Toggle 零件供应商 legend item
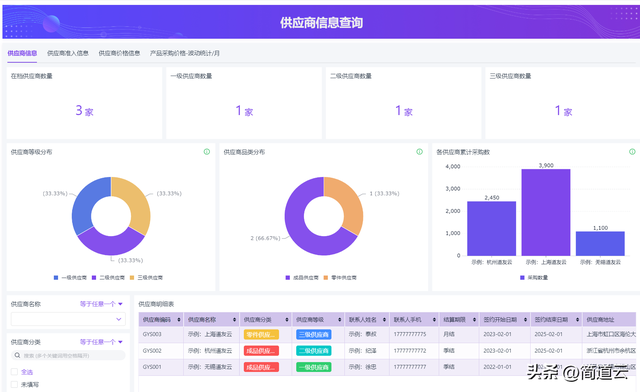Image resolution: width=640 pixels, height=392 pixels. (340, 278)
